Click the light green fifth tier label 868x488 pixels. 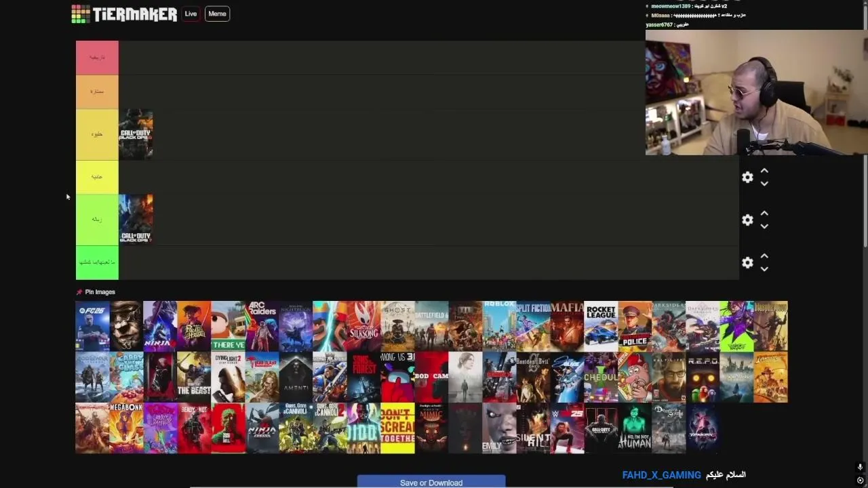[97, 220]
